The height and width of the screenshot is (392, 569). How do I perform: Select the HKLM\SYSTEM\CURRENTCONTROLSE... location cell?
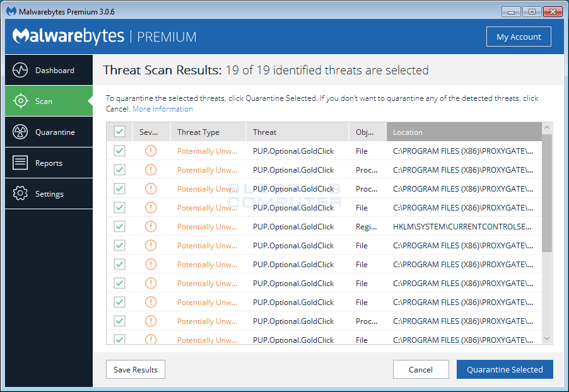(x=462, y=227)
